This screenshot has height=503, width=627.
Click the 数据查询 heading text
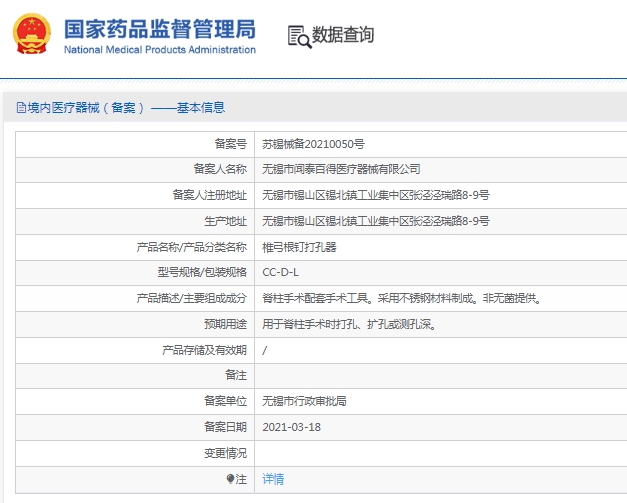(x=343, y=35)
